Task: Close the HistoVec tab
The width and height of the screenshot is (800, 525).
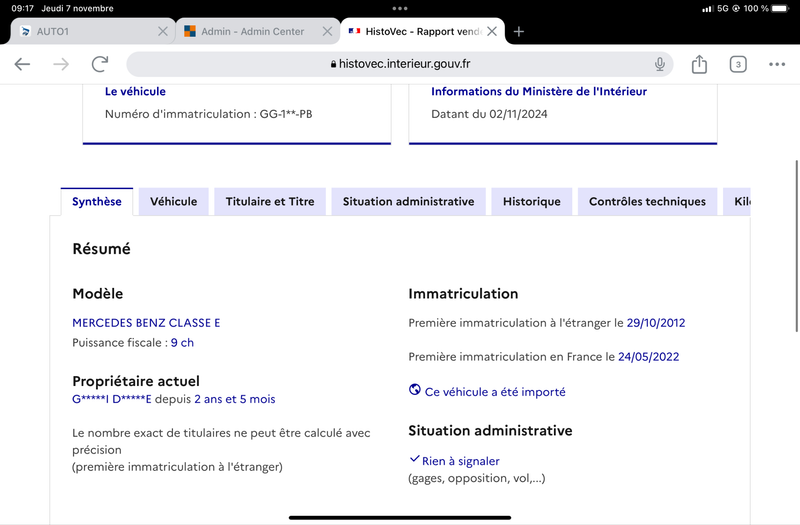Action: (x=492, y=32)
